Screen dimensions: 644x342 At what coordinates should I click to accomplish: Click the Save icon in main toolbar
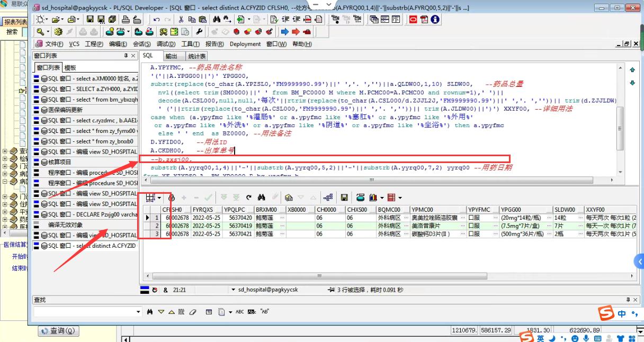[90, 20]
